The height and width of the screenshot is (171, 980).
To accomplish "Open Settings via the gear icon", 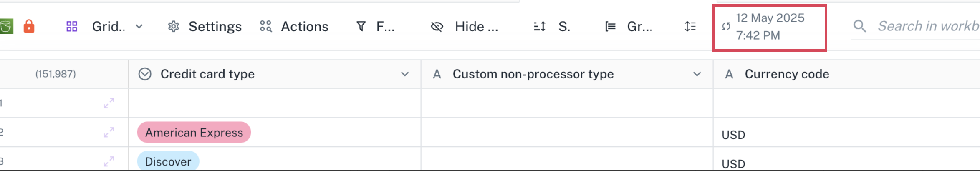I will click(174, 27).
